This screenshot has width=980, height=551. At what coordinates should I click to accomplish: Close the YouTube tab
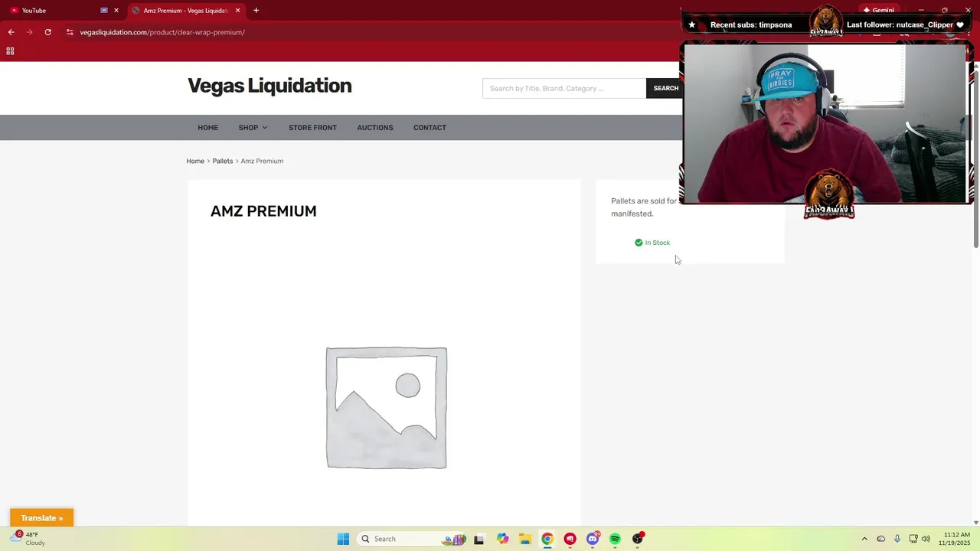pyautogui.click(x=116, y=11)
